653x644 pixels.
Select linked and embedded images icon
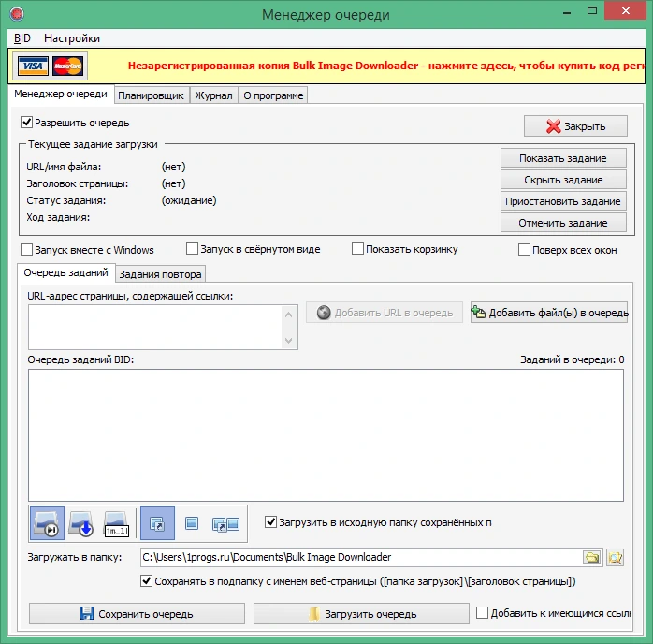coord(225,523)
